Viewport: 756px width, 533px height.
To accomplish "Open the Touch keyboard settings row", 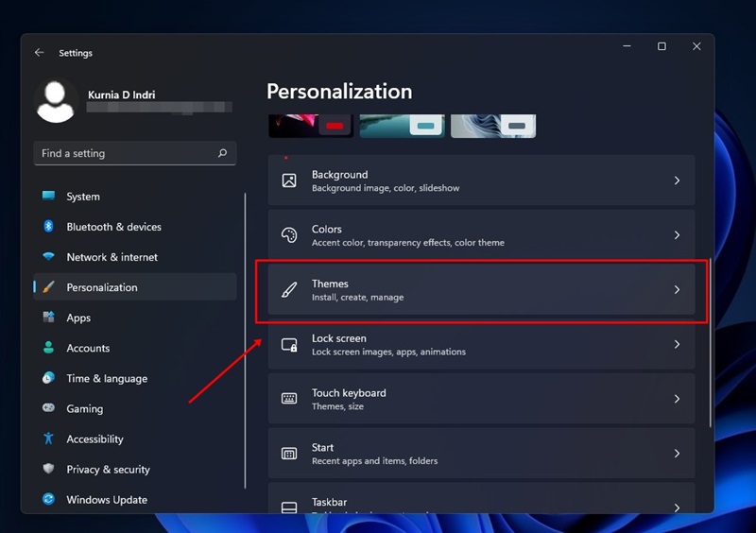I will click(481, 399).
